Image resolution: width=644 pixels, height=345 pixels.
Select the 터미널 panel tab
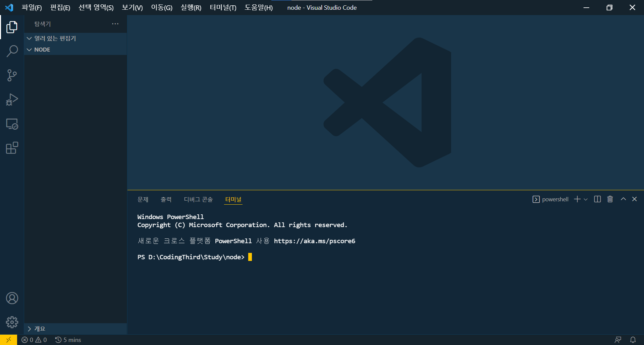[233, 199]
